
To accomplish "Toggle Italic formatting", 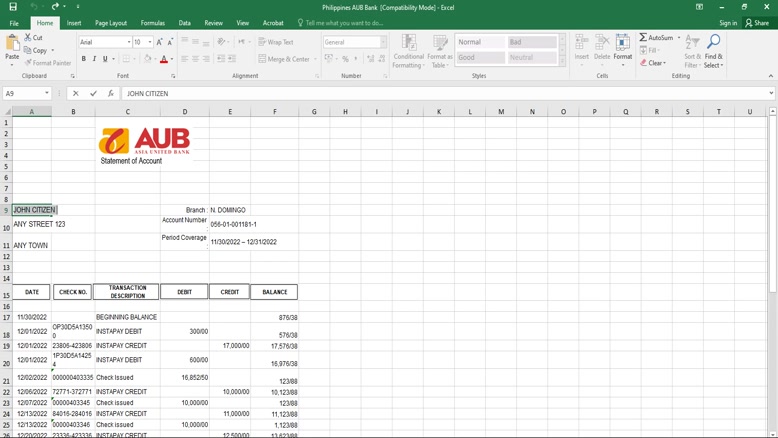I will coord(95,59).
